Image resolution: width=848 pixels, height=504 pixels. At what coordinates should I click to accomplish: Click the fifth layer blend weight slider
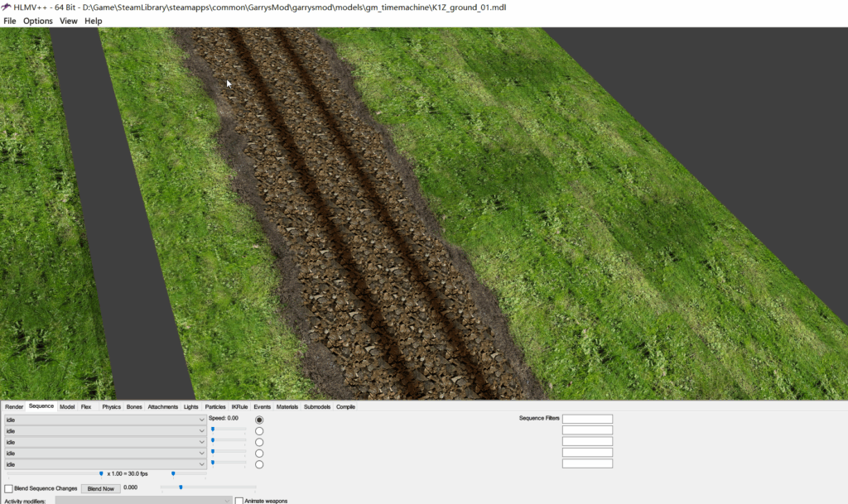229,464
